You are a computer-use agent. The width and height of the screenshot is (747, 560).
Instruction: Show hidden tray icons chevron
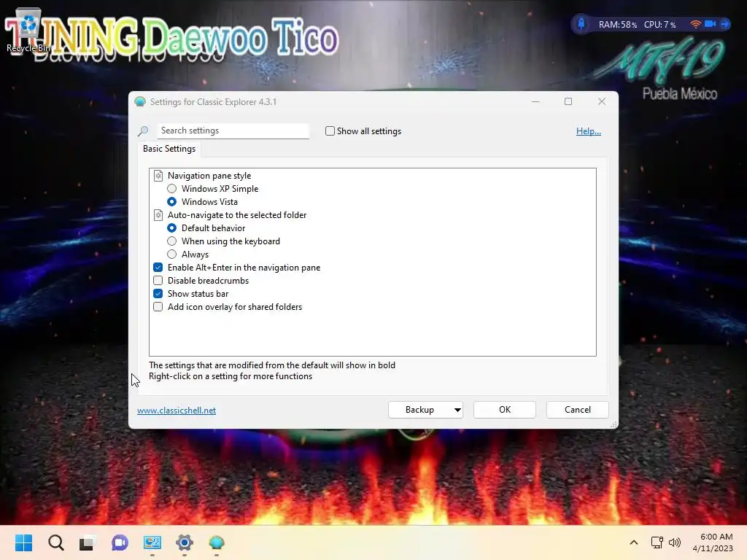point(634,542)
